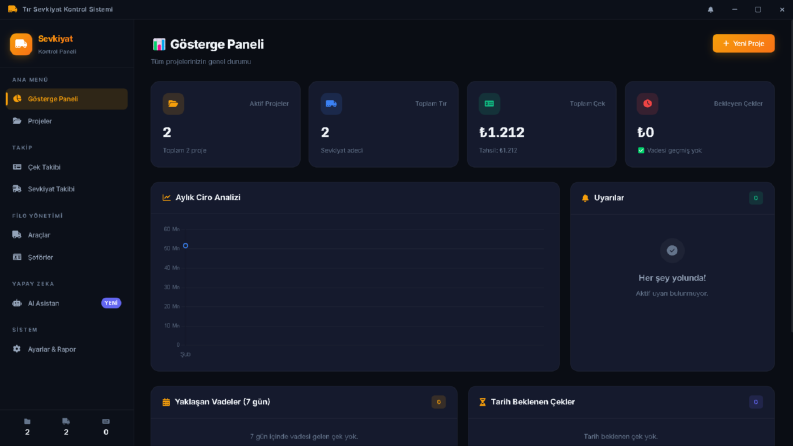The image size is (793, 446).
Task: Click the blue data point on the chart
Action: point(186,246)
